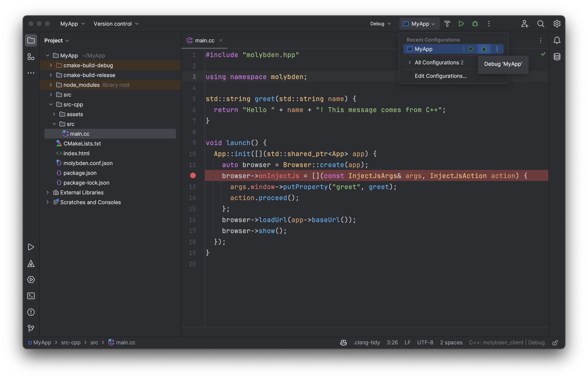Open the Git tool window icon
The width and height of the screenshot is (588, 379).
pyautogui.click(x=31, y=328)
